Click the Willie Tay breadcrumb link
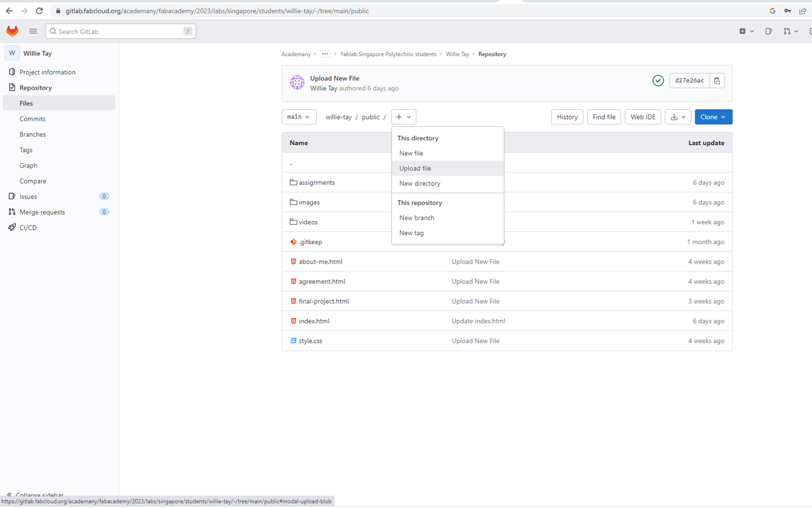Viewport: 812px width, 508px height. point(457,54)
